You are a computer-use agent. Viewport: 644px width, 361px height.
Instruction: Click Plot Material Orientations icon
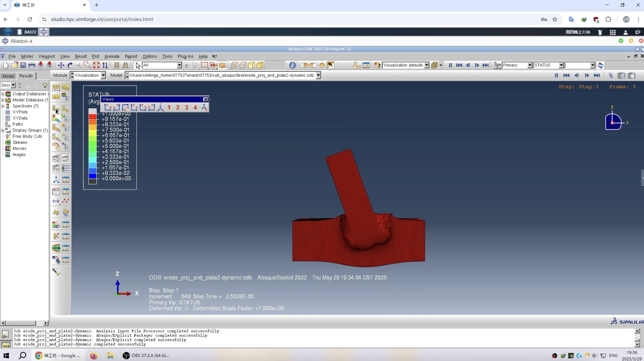[56, 137]
